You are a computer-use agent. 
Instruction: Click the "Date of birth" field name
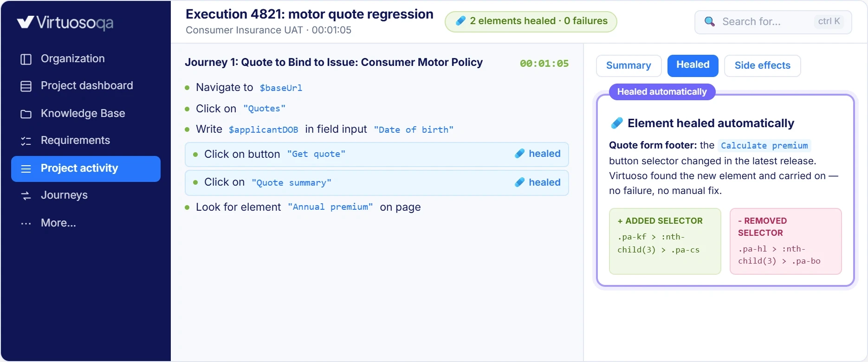(x=414, y=130)
